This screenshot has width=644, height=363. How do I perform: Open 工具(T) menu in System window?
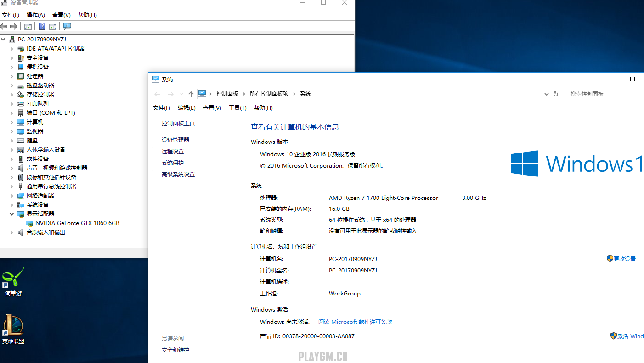tap(237, 108)
